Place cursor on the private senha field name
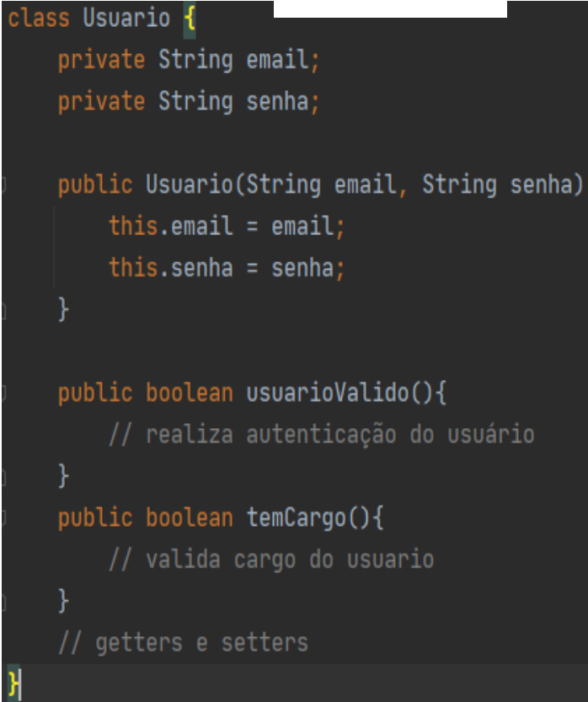The width and height of the screenshot is (588, 702). point(279,102)
